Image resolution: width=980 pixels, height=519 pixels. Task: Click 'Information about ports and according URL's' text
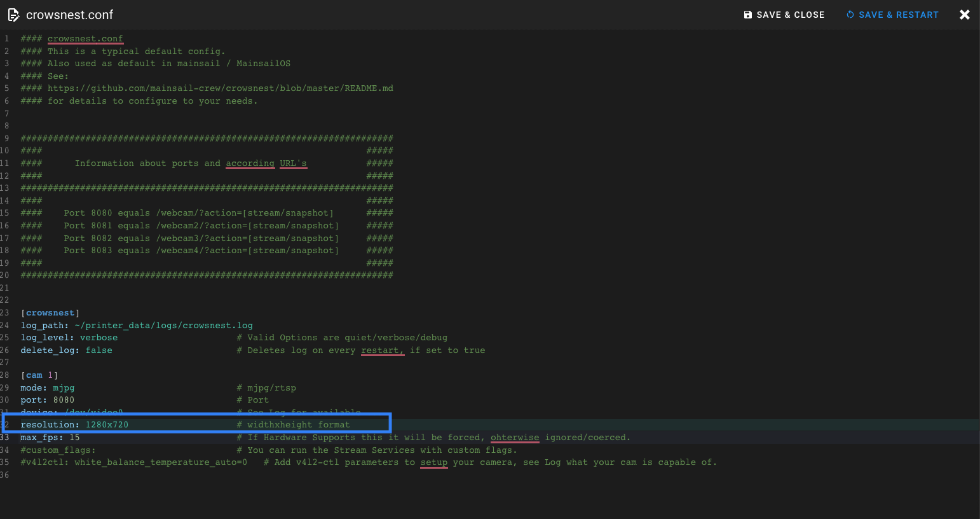coord(191,163)
